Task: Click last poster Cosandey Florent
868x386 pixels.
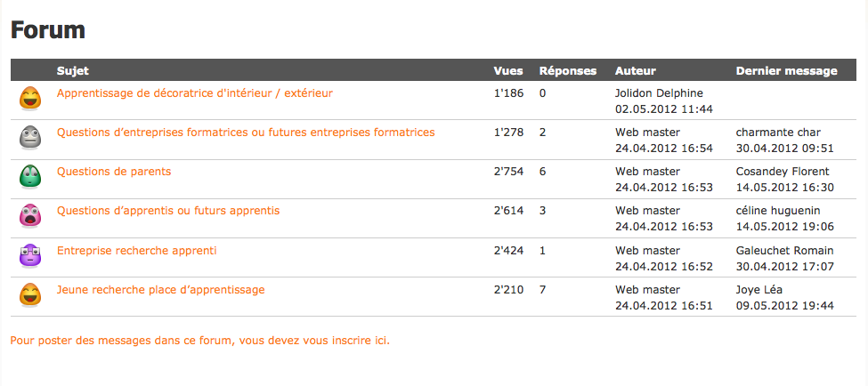Action: coord(783,172)
